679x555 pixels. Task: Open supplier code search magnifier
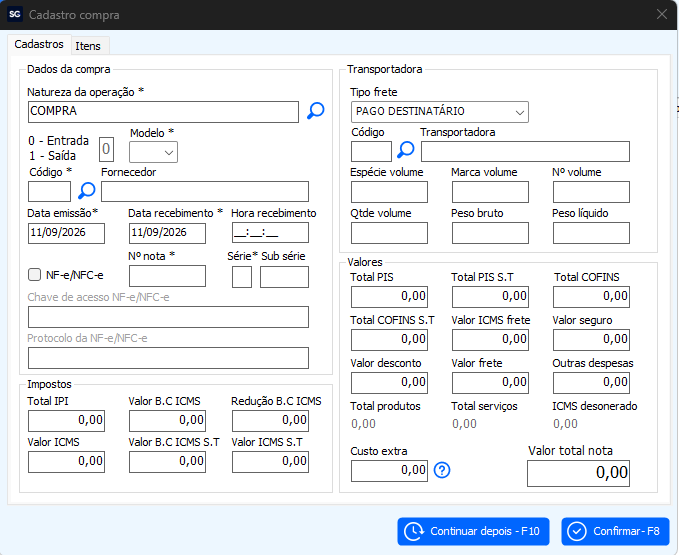pos(87,190)
